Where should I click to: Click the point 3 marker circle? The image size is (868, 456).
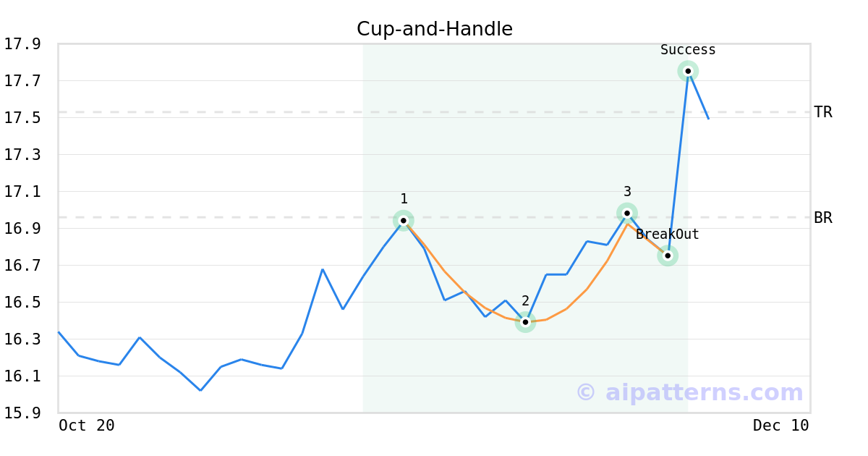(627, 213)
